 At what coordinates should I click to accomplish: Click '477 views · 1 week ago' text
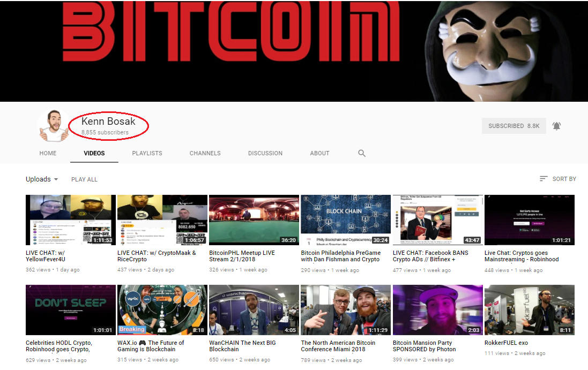(422, 270)
